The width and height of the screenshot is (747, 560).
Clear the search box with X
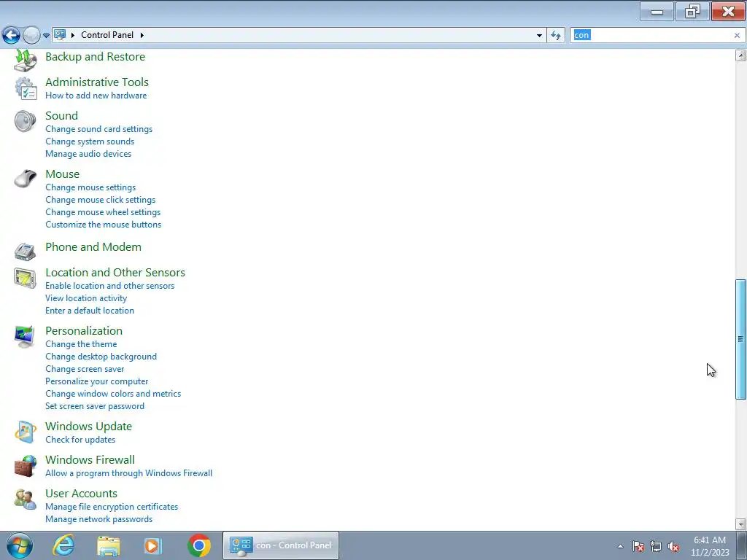click(x=737, y=35)
